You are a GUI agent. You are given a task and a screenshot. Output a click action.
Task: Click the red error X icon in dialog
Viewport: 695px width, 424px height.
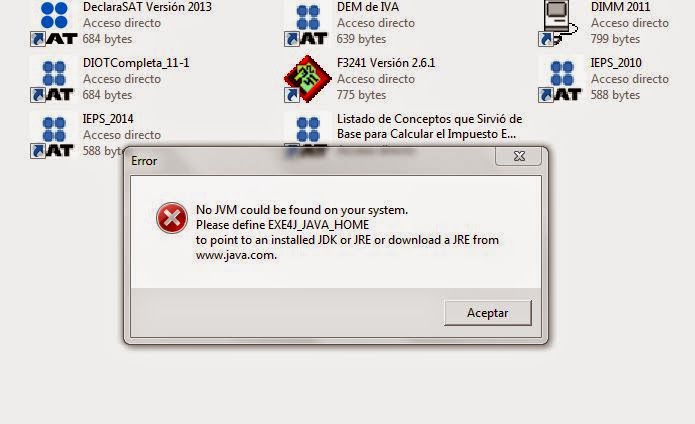click(x=172, y=218)
